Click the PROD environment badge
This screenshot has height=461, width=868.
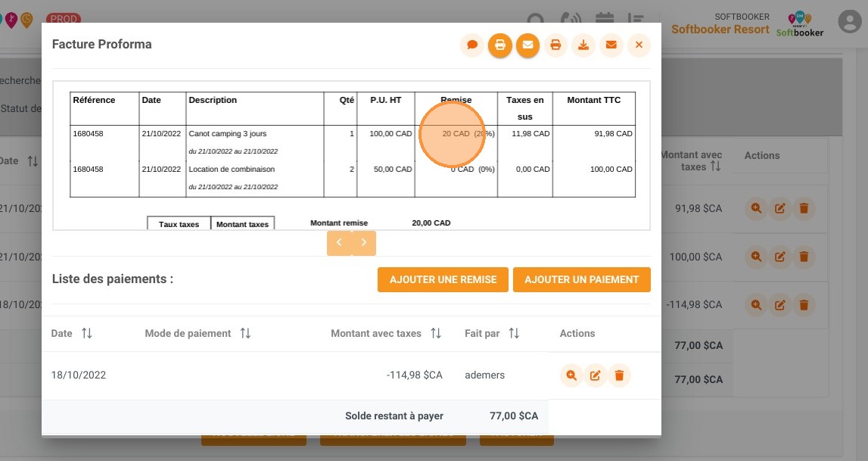point(64,19)
